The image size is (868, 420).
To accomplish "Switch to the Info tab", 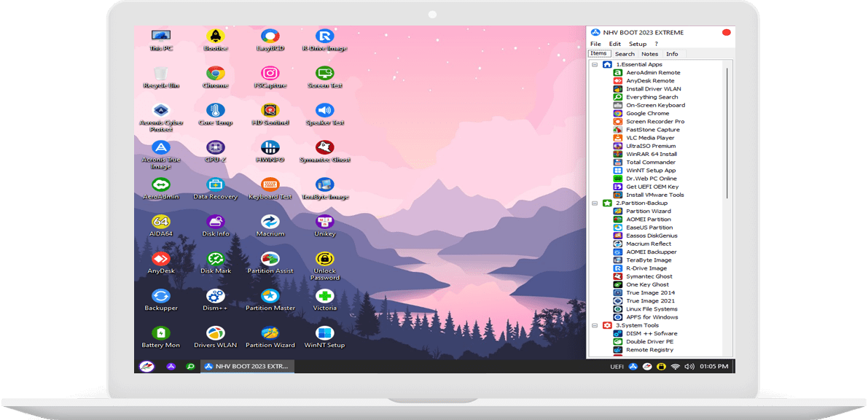I will coord(672,54).
